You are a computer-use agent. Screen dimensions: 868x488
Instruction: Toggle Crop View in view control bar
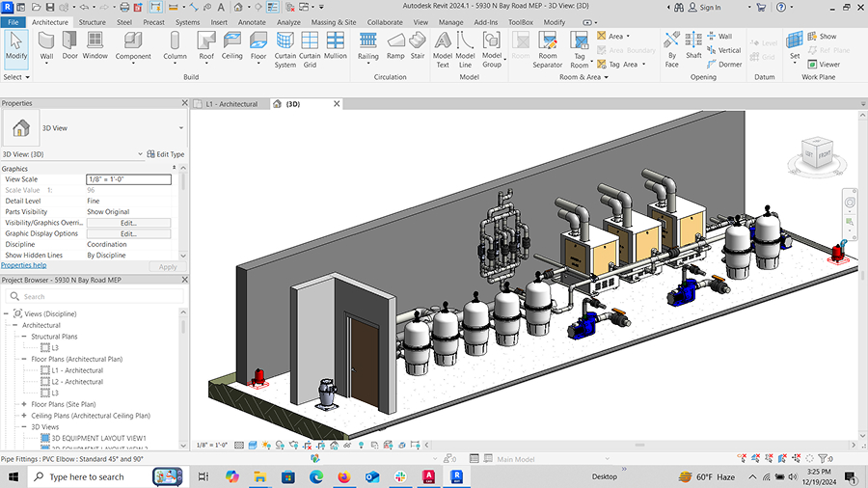tap(308, 445)
